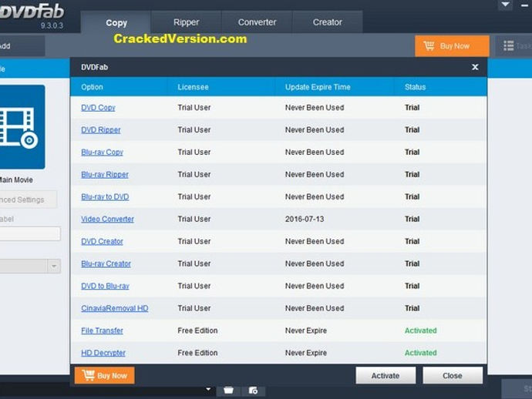Screen dimensions: 532x399
Task: Click the Advanced Settings button
Action: [27, 199]
